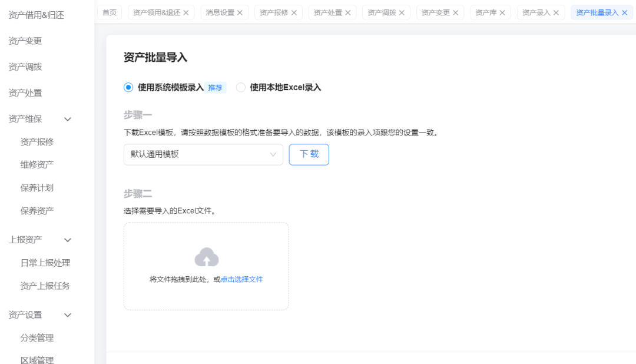Select 使用本地Excel录入 option

[x=241, y=87]
